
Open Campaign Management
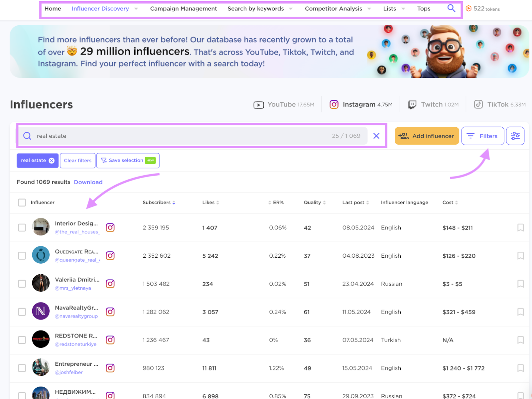pyautogui.click(x=184, y=9)
